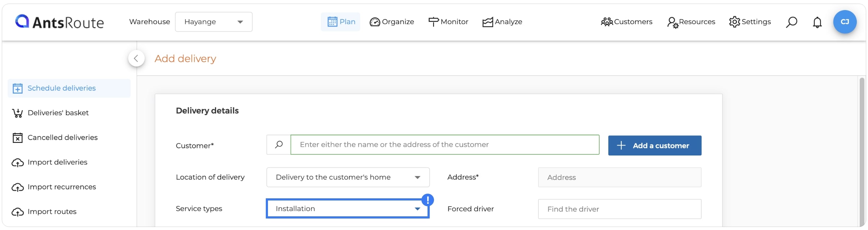Screen dimensions: 868x230
Task: Click the Import deliveries cloud icon
Action: (x=18, y=163)
